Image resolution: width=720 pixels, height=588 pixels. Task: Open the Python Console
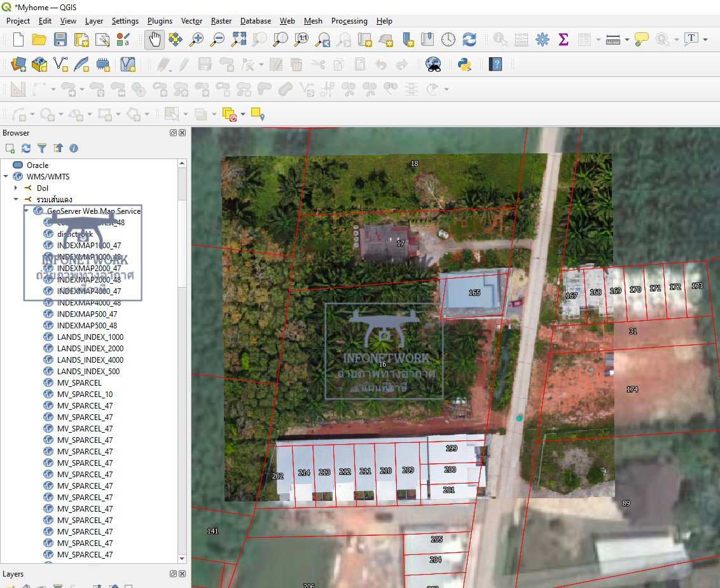tap(465, 64)
